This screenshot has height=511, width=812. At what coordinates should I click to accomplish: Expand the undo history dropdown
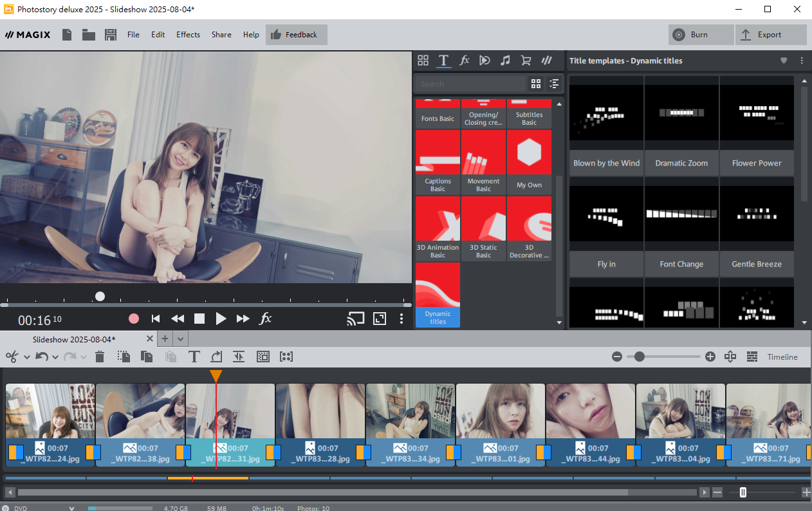[x=55, y=357]
